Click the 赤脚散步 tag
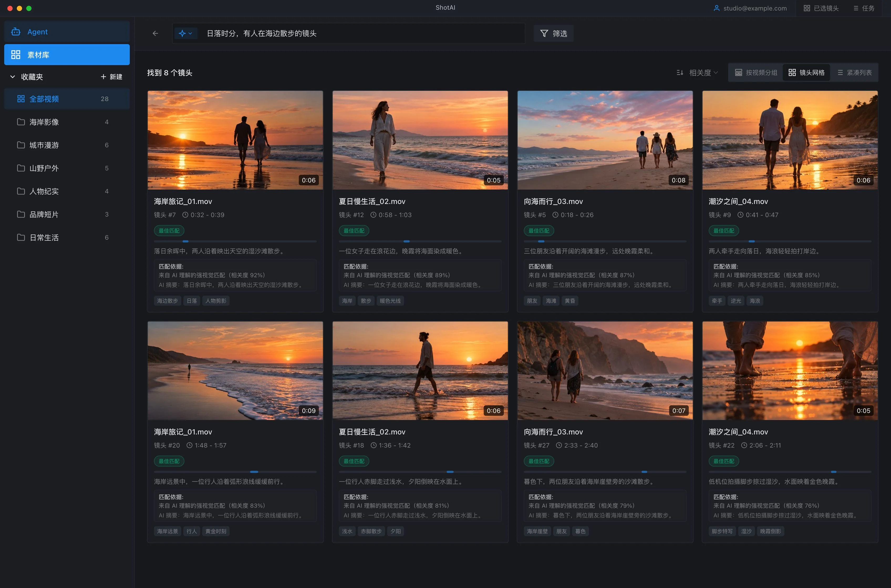Image resolution: width=891 pixels, height=588 pixels. point(371,531)
